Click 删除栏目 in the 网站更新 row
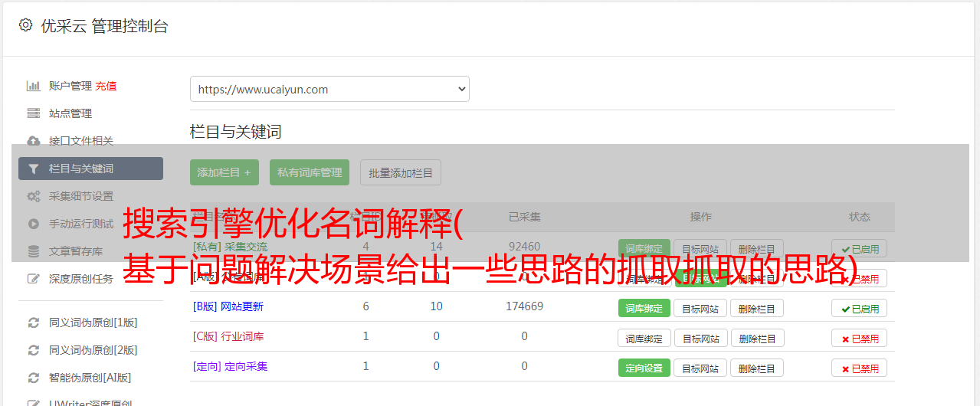 pos(757,308)
